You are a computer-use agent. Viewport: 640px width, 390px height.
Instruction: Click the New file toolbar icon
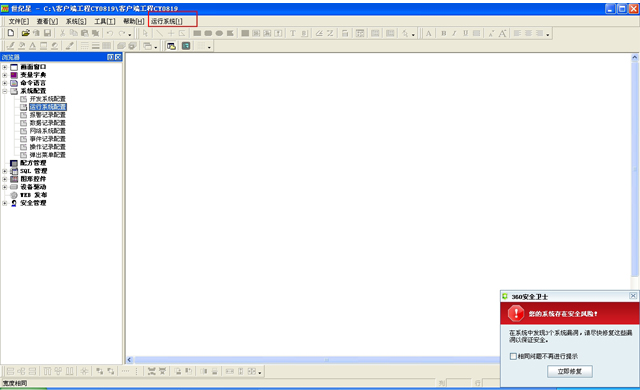tap(11, 33)
